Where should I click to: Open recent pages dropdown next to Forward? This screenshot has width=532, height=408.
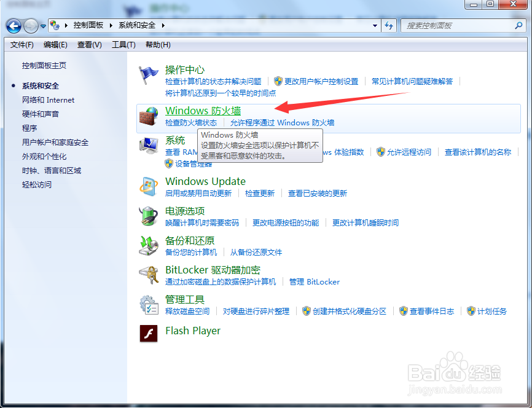[x=43, y=26]
